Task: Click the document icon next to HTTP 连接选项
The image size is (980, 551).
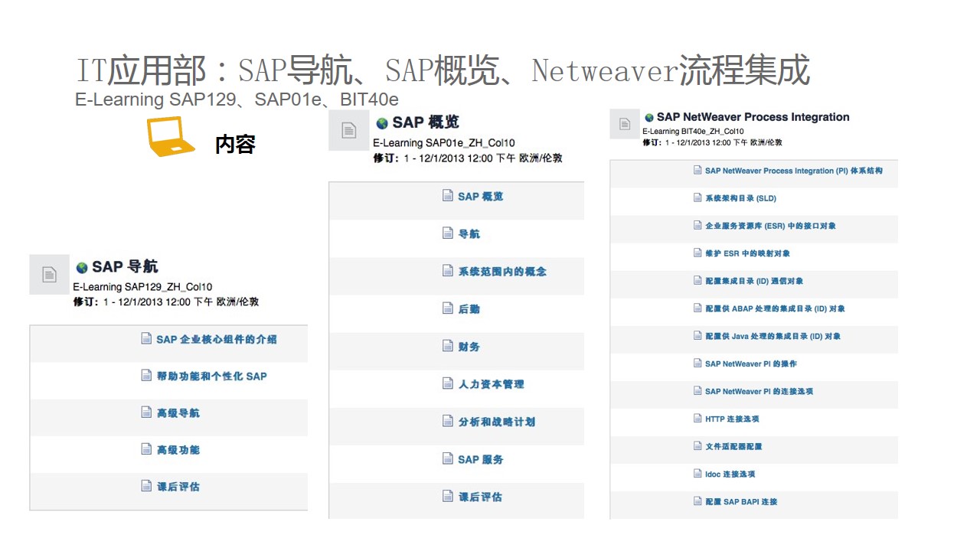Action: 697,418
